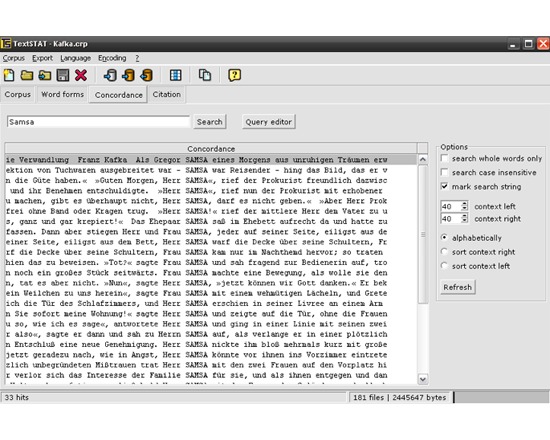Select the line 'SAMSA war Reisender'

click(x=211, y=170)
